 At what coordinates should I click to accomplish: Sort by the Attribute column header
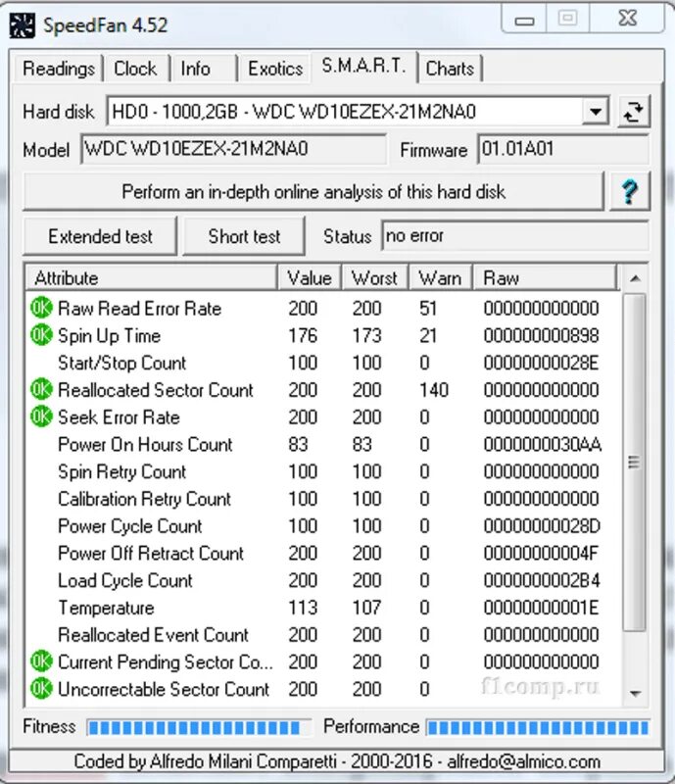pyautogui.click(x=152, y=278)
